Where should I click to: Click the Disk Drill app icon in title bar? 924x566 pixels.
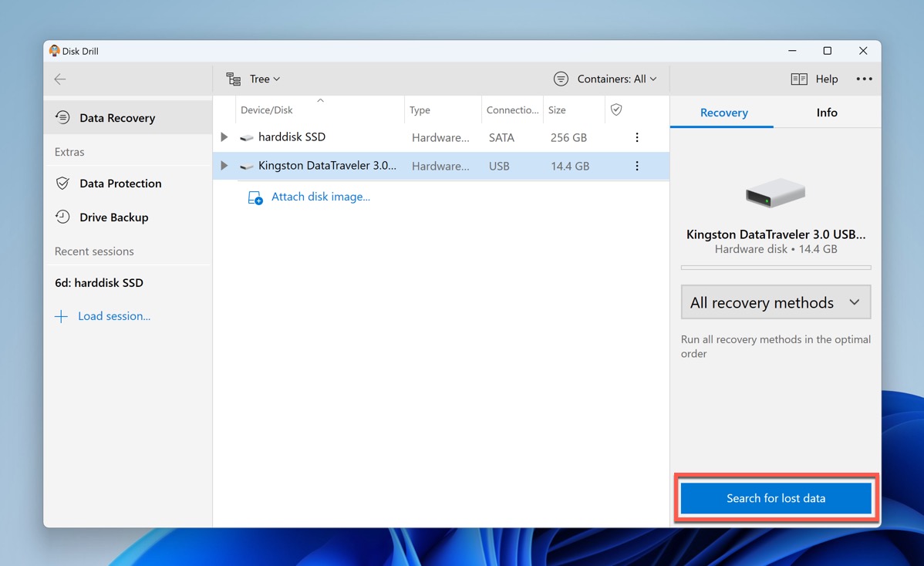(54, 51)
